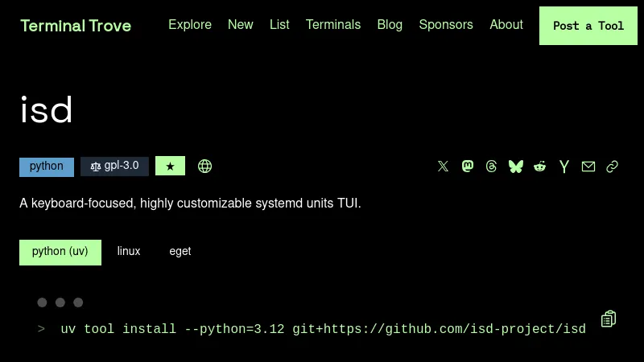Viewport: 644px width, 362px height.
Task: Share via the Bluesky butterfly icon
Action: 516,167
